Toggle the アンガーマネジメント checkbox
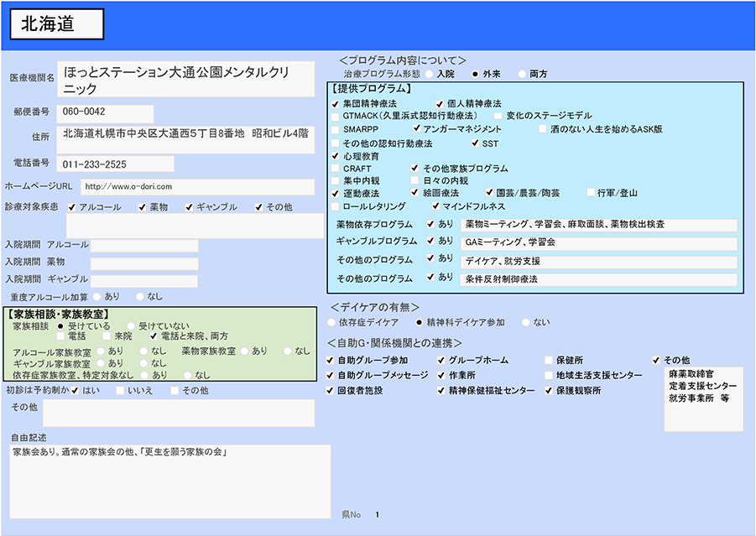 pyautogui.click(x=416, y=129)
